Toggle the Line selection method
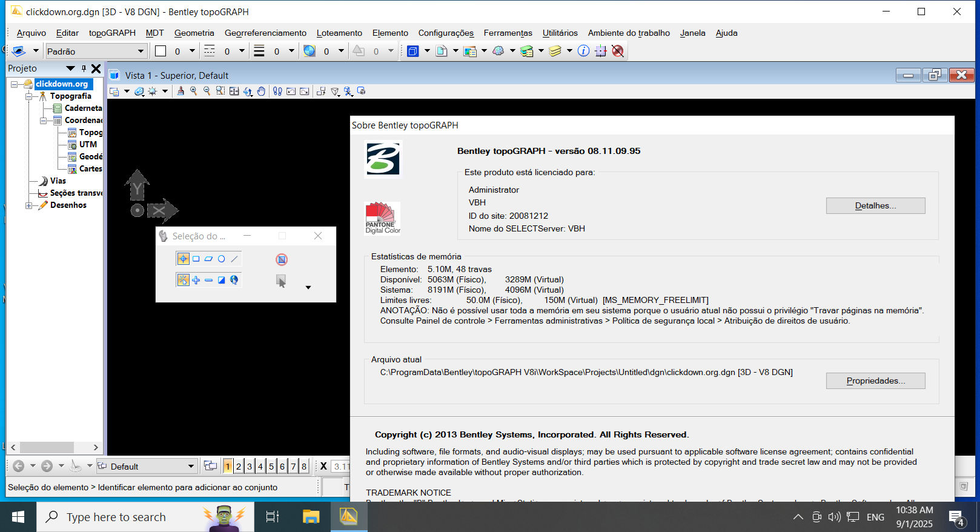The height and width of the screenshot is (532, 980). (x=234, y=259)
